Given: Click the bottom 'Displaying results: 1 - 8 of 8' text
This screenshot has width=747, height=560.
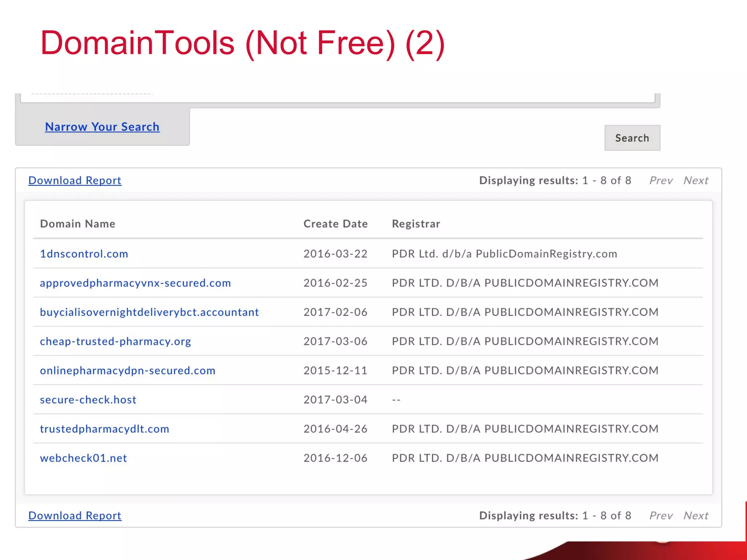Looking at the screenshot, I should [555, 516].
